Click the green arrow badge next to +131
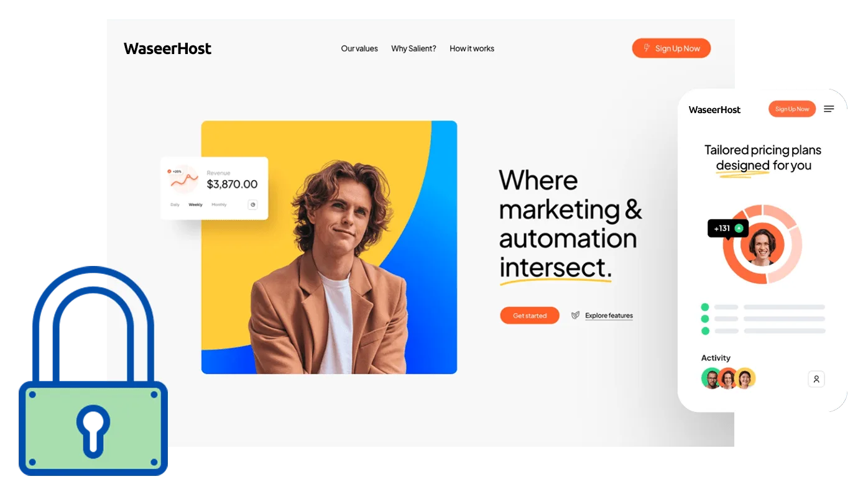868x489 pixels. [739, 229]
